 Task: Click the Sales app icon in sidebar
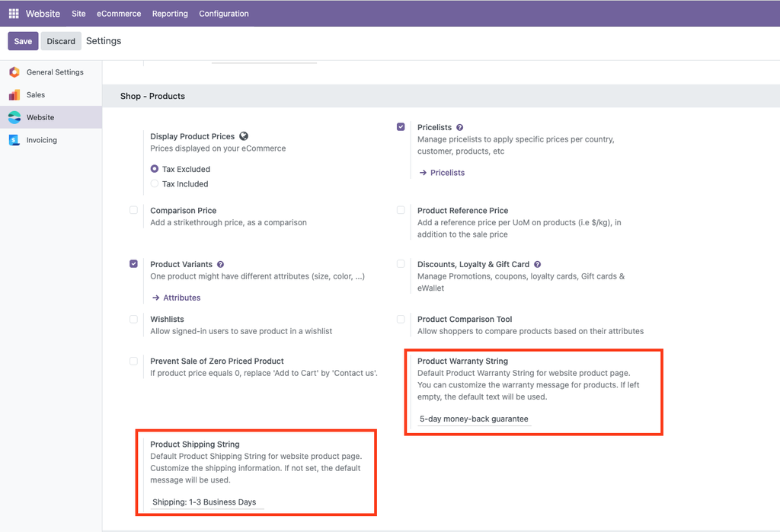(x=14, y=95)
